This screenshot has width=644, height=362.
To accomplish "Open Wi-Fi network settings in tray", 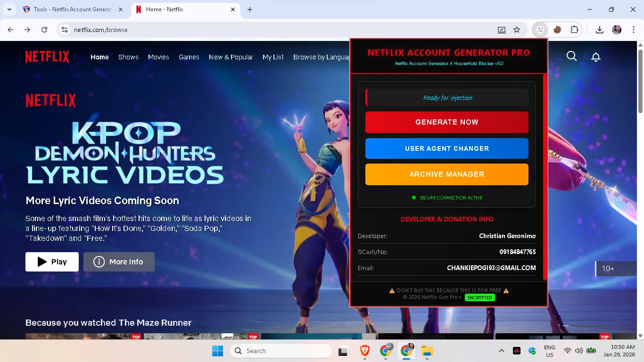I will coord(568,351).
